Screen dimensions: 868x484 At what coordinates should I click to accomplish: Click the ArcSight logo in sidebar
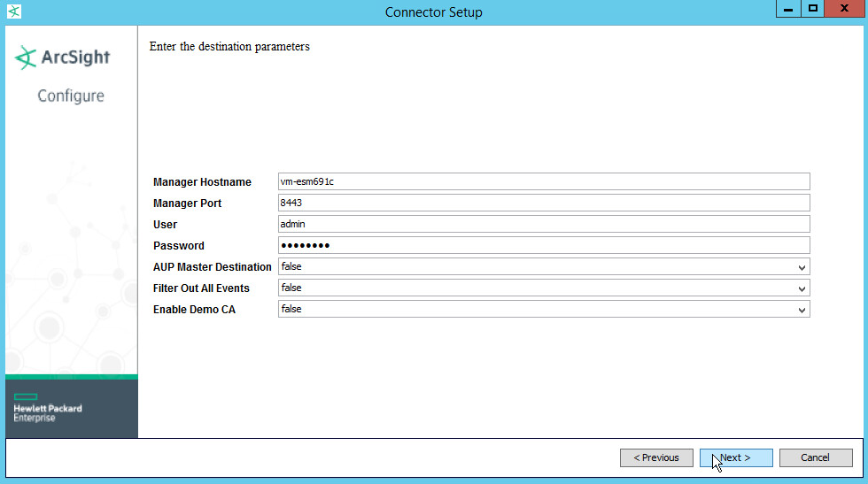pyautogui.click(x=62, y=57)
